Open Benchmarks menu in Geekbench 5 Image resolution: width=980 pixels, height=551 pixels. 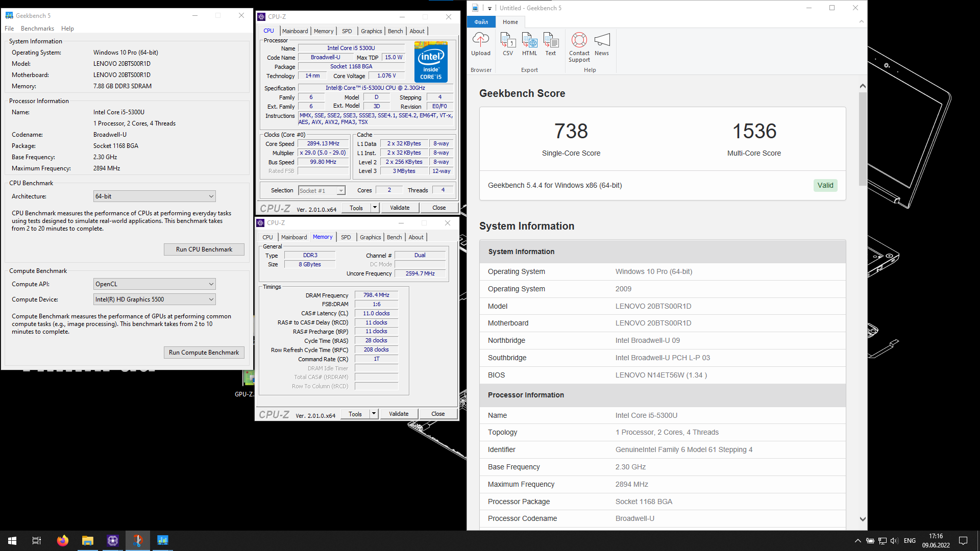37,29
